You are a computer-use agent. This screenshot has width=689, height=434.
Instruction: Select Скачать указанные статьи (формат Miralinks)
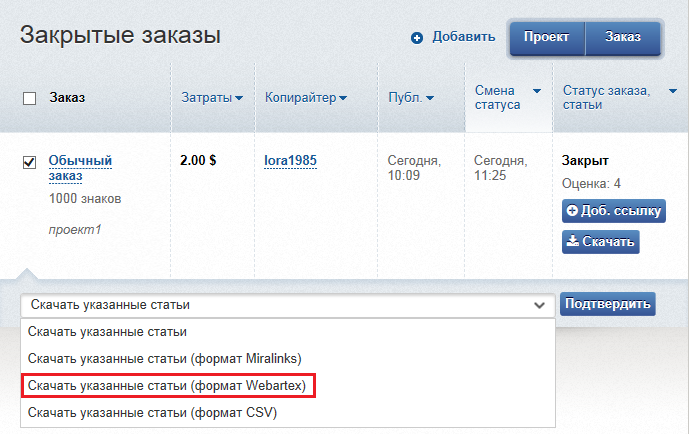click(165, 358)
